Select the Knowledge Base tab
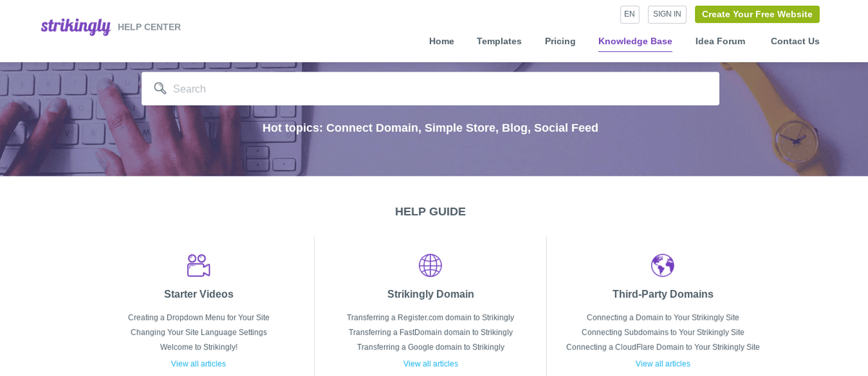 (635, 41)
